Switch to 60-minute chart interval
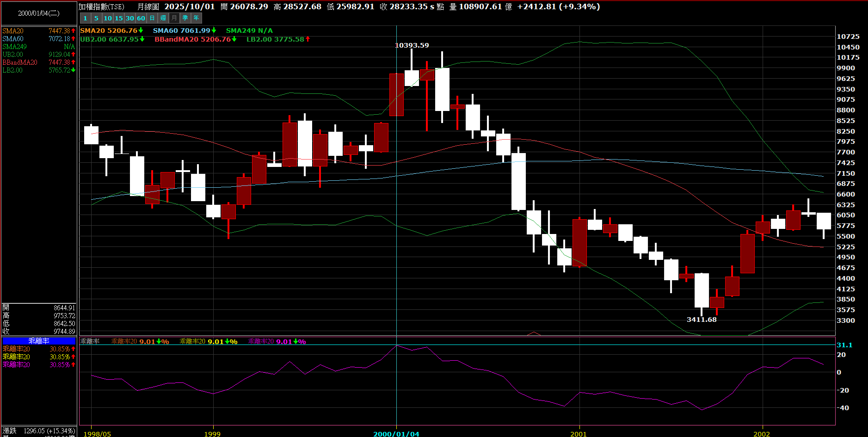The image size is (868, 437). click(x=141, y=18)
